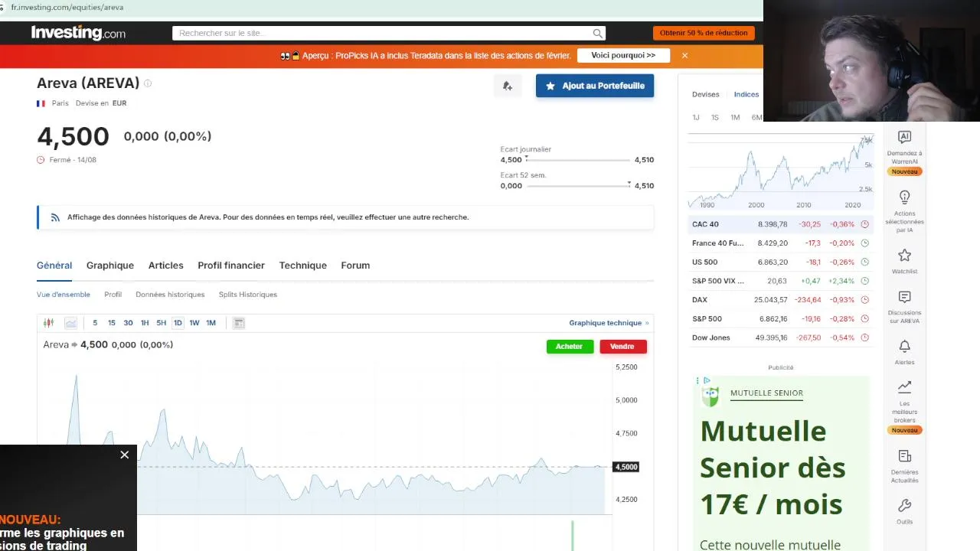The image size is (980, 551).
Task: Click the search magnifier icon
Action: 597,33
